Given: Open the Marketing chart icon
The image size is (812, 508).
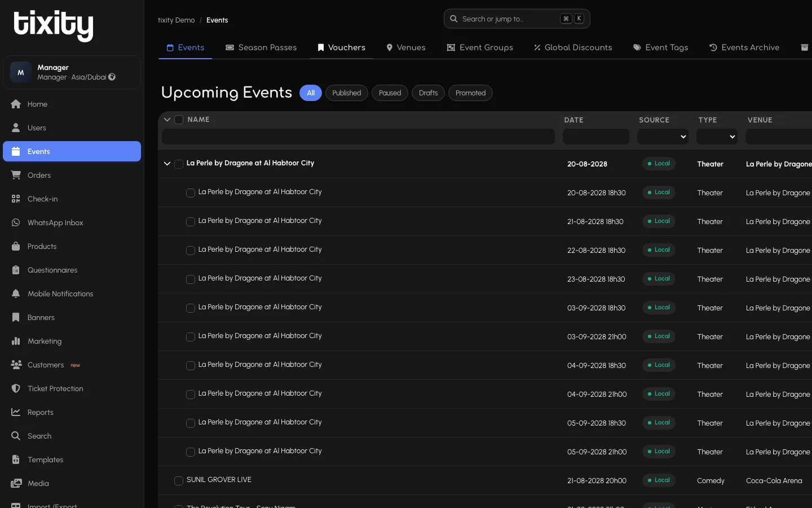Looking at the screenshot, I should point(16,341).
